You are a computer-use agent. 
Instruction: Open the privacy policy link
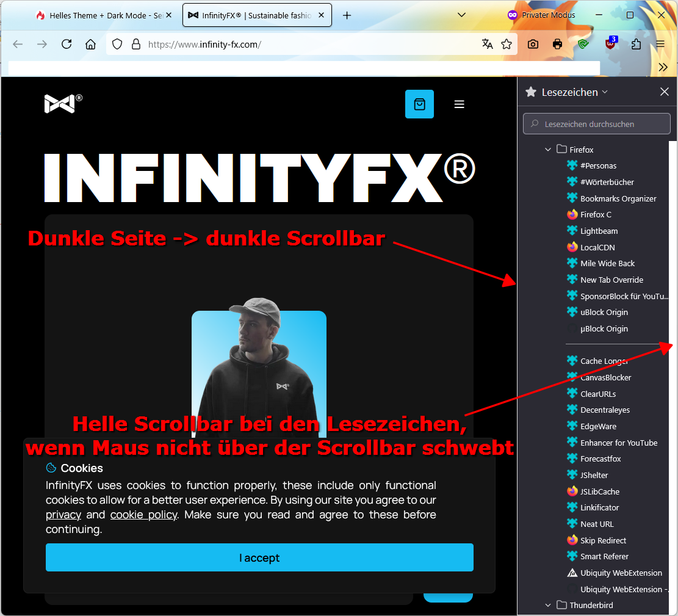63,515
